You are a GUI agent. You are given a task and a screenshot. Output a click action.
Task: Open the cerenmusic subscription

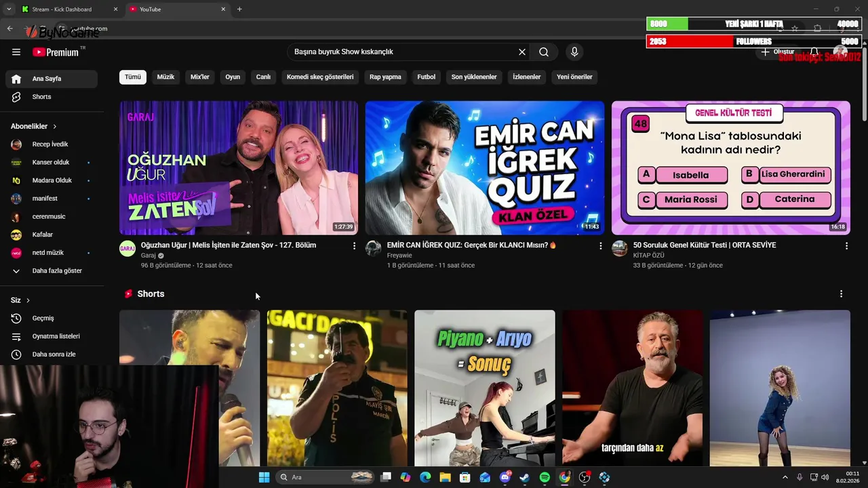52,217
